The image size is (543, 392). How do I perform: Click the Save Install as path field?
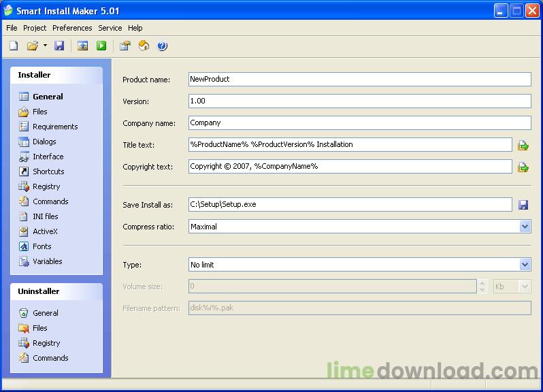(350, 204)
